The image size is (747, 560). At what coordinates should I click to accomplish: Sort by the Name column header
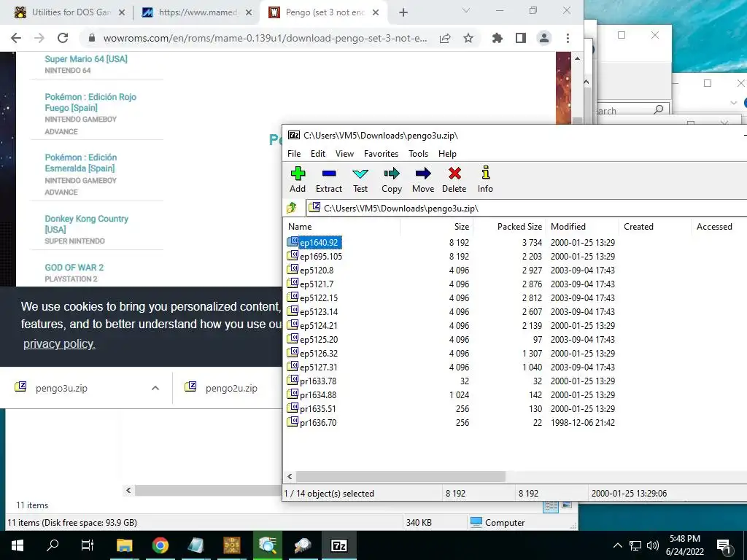(341, 227)
